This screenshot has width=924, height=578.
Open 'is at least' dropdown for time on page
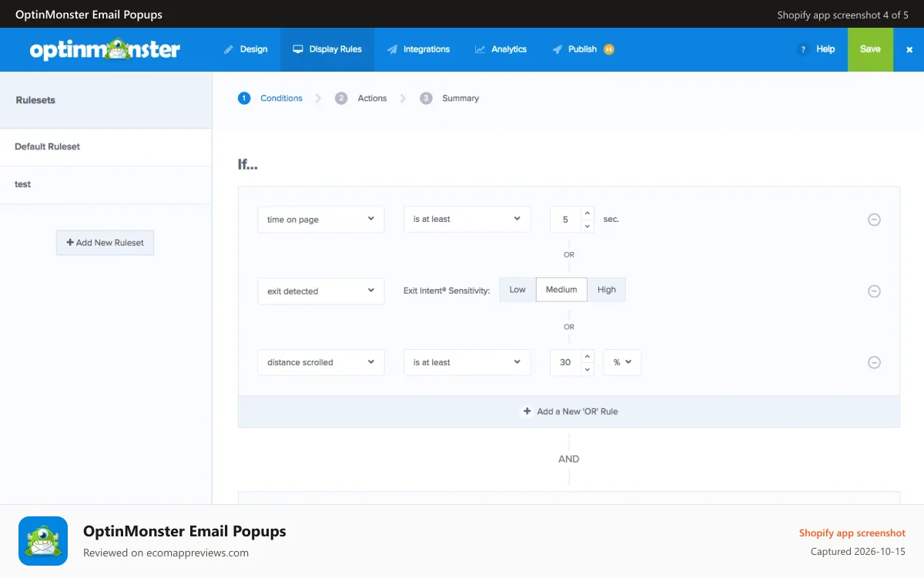(x=467, y=220)
